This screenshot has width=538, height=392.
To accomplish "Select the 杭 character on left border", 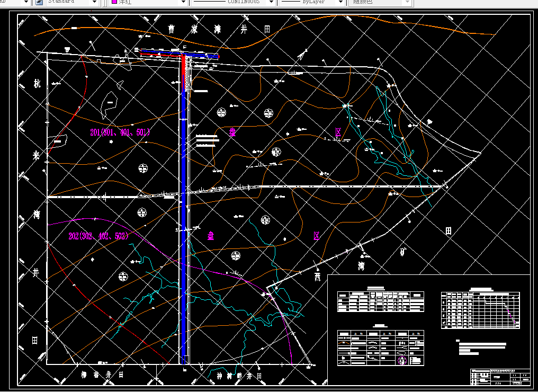I will pos(37,83).
